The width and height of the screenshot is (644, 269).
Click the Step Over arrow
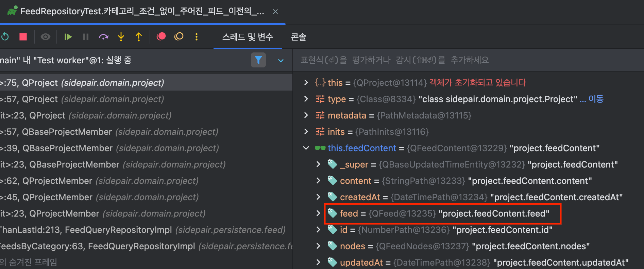coord(103,37)
